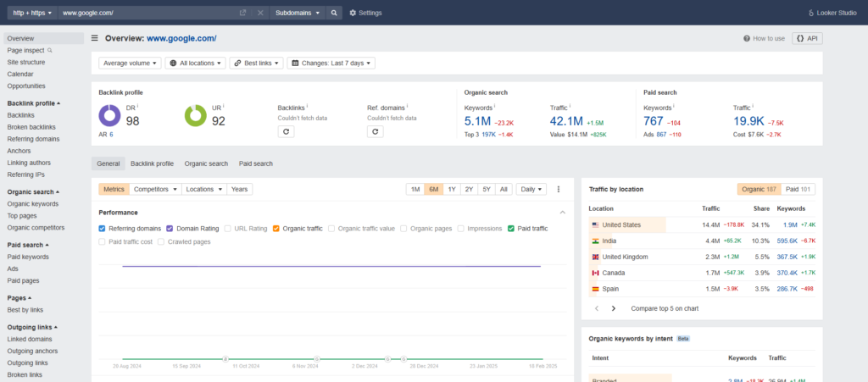Toggle Referring domains checkbox
Viewport: 868px width, 382px height.
coord(102,229)
